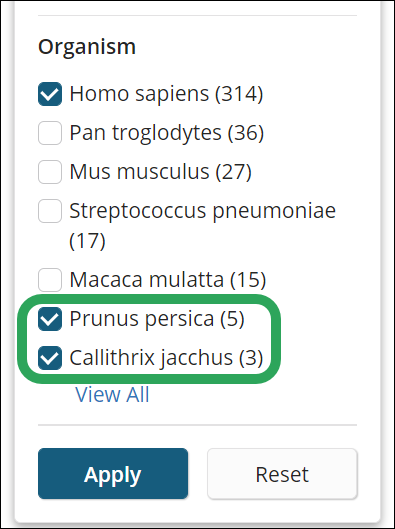Image resolution: width=395 pixels, height=529 pixels.
Task: Uncheck the Prunus persica checkbox
Action: point(50,319)
